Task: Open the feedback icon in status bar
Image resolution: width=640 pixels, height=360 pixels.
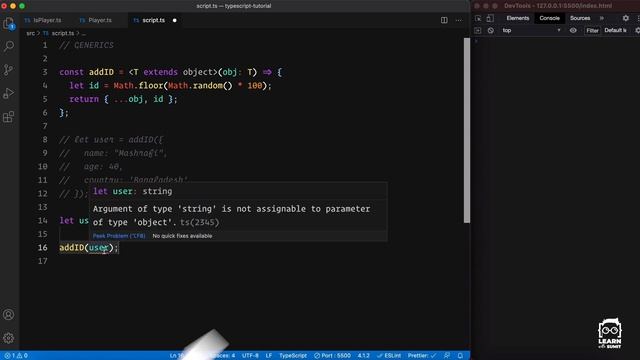Action: click(447, 356)
